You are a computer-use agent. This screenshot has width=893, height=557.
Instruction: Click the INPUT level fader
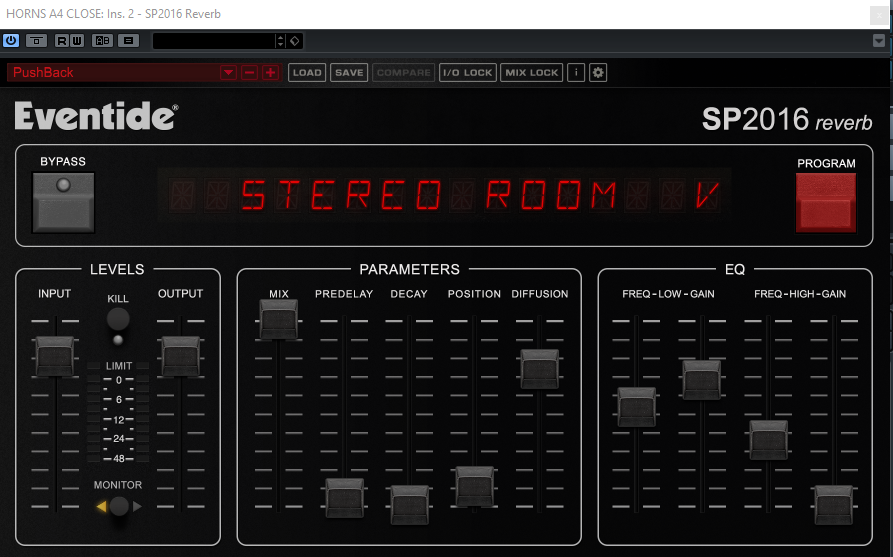[55, 357]
